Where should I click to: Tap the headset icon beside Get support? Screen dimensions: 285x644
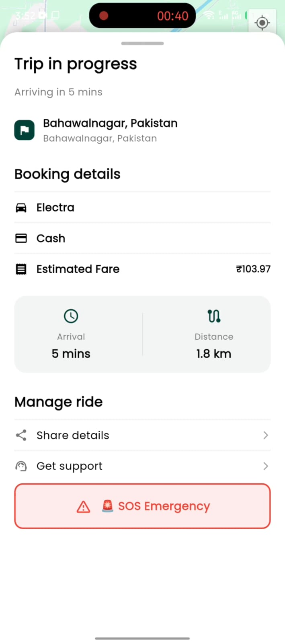[x=21, y=466]
